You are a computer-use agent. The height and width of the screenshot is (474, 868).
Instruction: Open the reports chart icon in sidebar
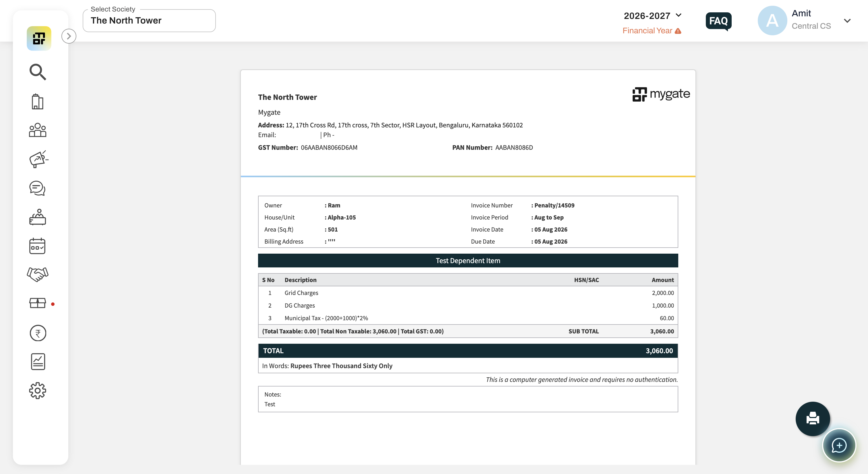point(38,362)
